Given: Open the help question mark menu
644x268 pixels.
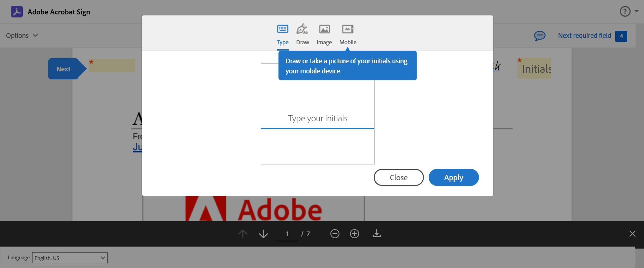Looking at the screenshot, I should pyautogui.click(x=625, y=11).
